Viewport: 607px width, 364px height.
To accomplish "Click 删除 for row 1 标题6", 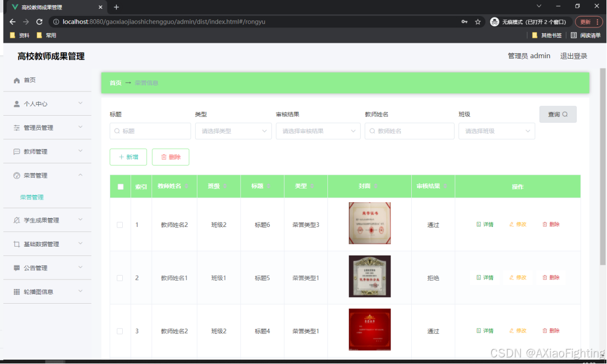I will click(551, 224).
